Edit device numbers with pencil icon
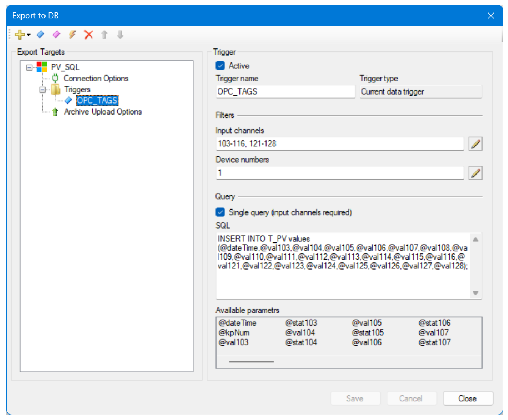 pos(475,173)
